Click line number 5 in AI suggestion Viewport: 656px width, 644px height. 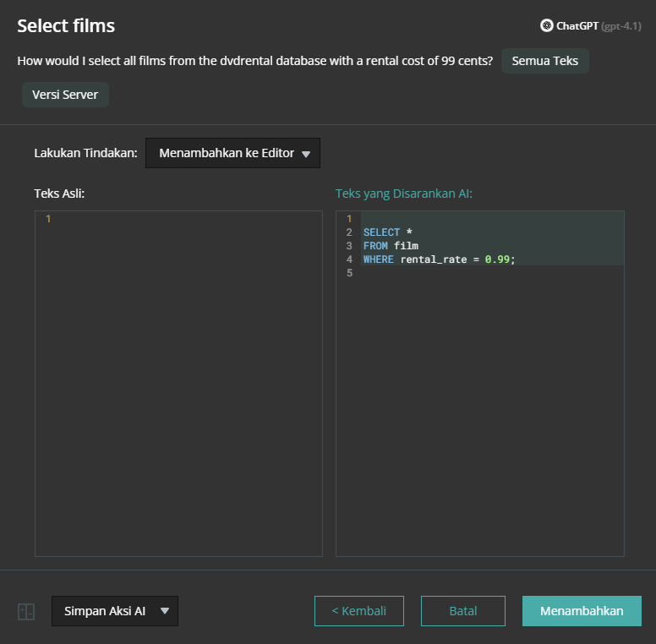[x=349, y=273]
